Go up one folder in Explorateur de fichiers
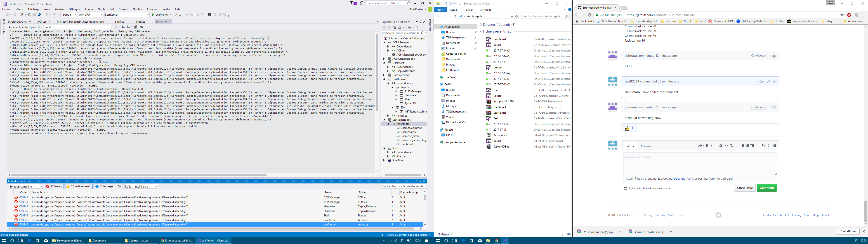This screenshot has height=244, width=868. pyautogui.click(x=455, y=16)
